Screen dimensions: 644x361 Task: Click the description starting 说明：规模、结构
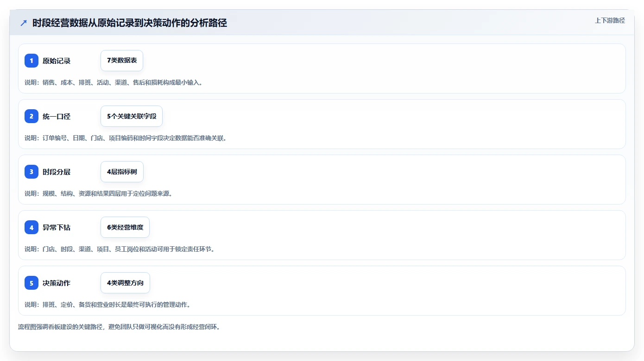tap(99, 193)
